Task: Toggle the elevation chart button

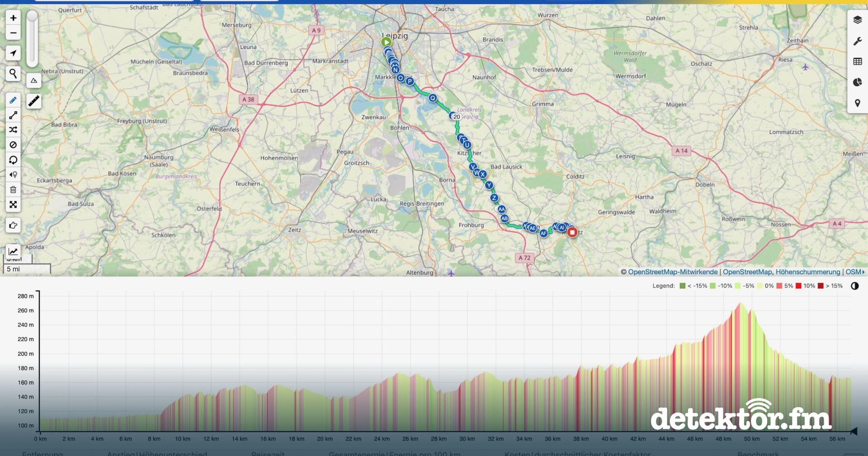Action: (x=13, y=252)
